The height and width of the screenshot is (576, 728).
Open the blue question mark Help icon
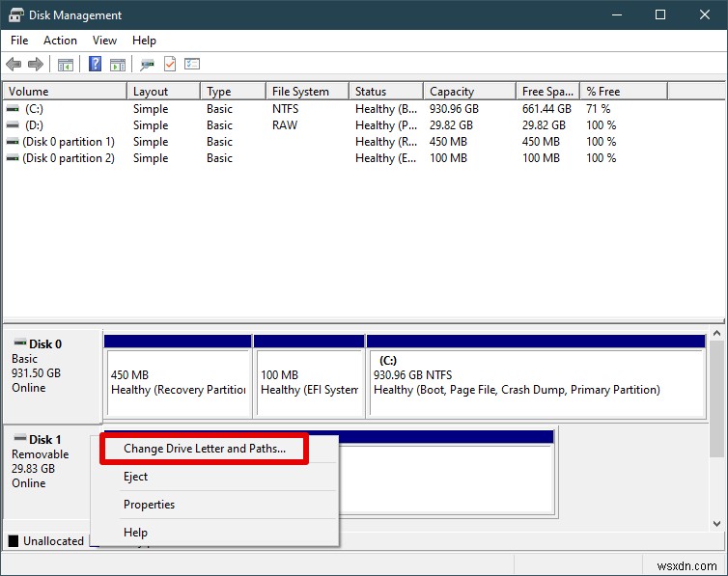(x=95, y=64)
